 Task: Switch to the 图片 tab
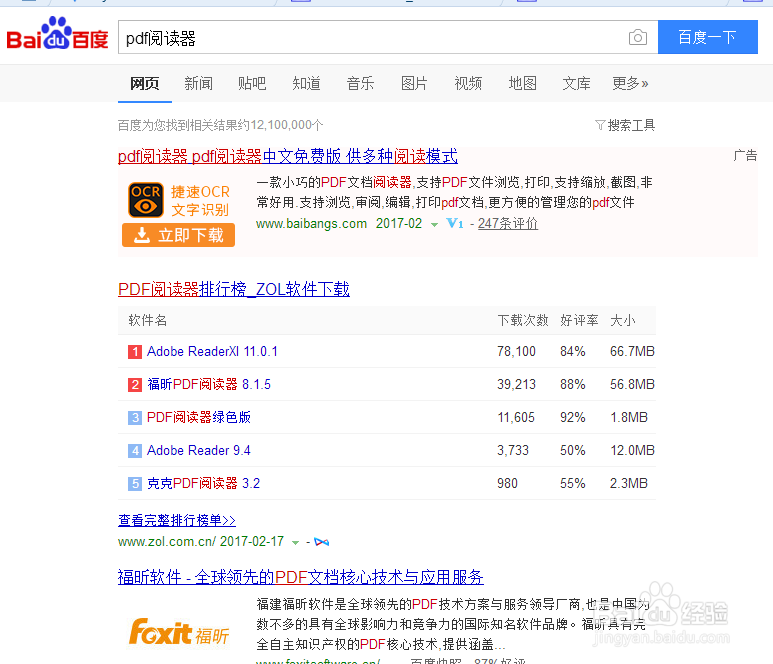click(414, 83)
